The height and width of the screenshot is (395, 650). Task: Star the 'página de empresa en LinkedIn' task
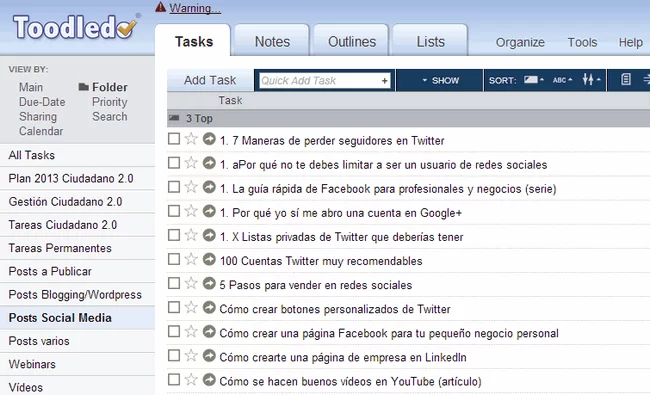(x=191, y=355)
